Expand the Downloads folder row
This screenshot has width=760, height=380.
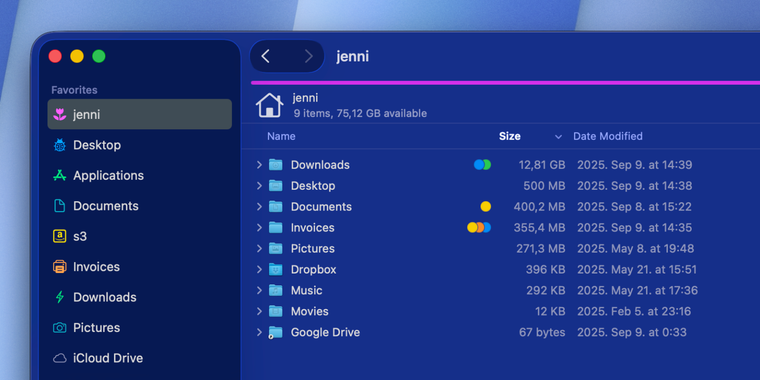[x=259, y=165]
